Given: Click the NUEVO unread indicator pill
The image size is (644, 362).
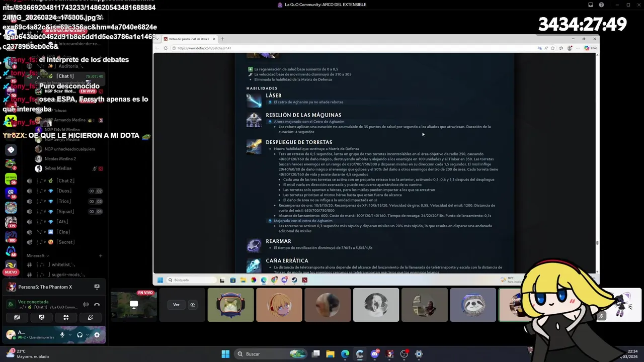Looking at the screenshot, I should pos(11,272).
